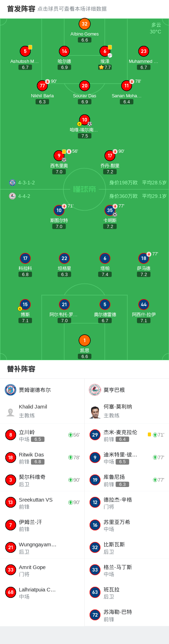Viewport: 169px width, 644px height.
Task: Open coach Khalid Jamil entry
Action: (x=42, y=411)
